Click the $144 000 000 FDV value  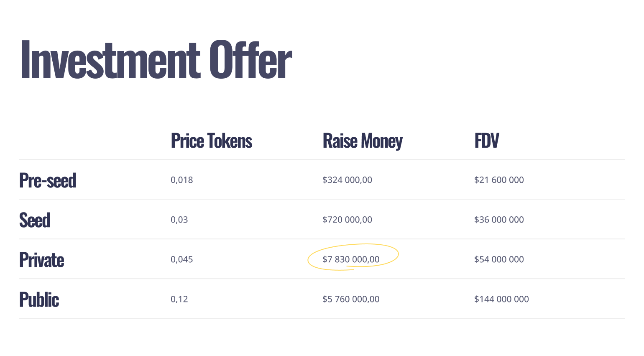(501, 300)
